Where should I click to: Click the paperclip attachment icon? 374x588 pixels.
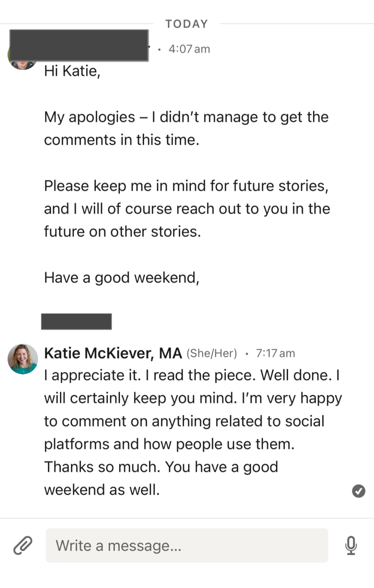tap(23, 545)
